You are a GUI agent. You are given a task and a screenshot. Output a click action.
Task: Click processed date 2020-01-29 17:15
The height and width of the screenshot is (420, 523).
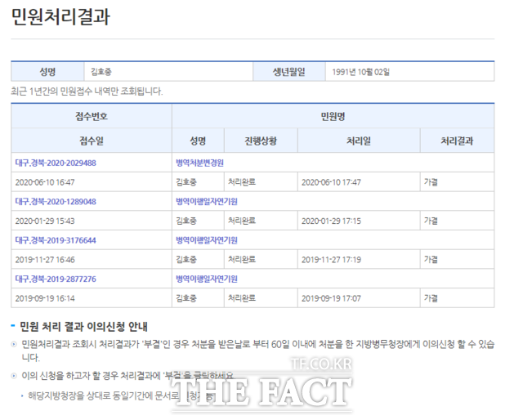[331, 221]
